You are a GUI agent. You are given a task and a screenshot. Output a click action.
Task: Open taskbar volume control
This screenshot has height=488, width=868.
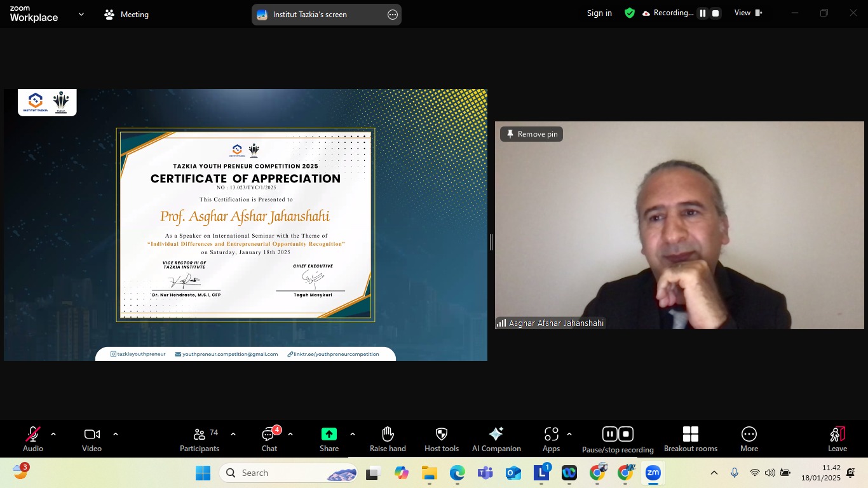770,473
